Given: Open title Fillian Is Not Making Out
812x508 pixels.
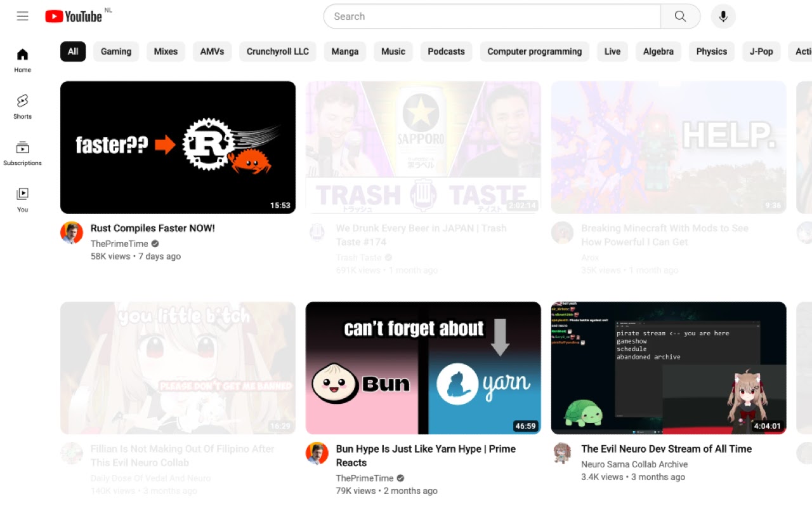Looking at the screenshot, I should pos(183,455).
